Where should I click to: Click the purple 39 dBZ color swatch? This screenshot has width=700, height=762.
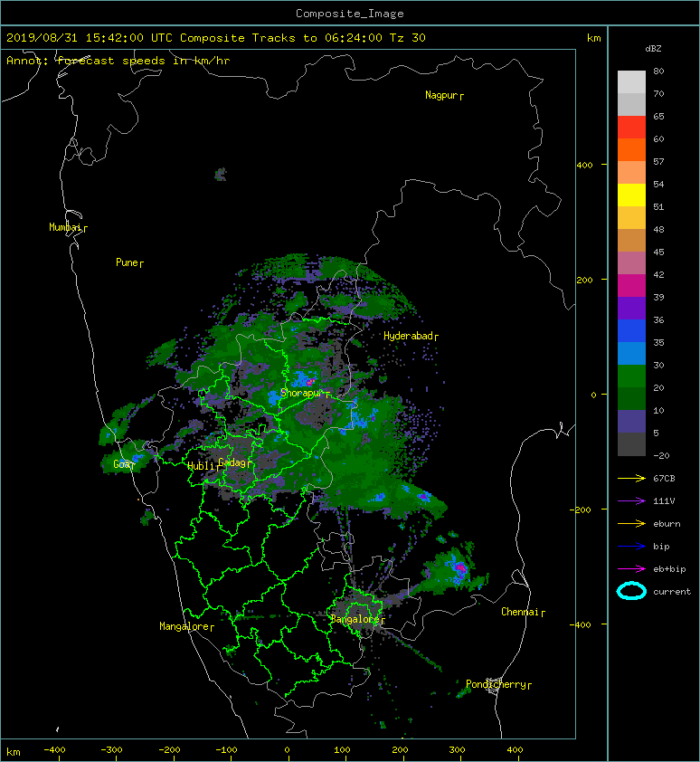[631, 309]
